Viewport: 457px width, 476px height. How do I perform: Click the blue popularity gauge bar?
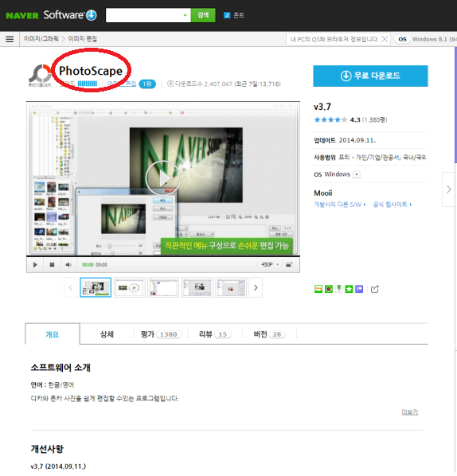click(88, 84)
